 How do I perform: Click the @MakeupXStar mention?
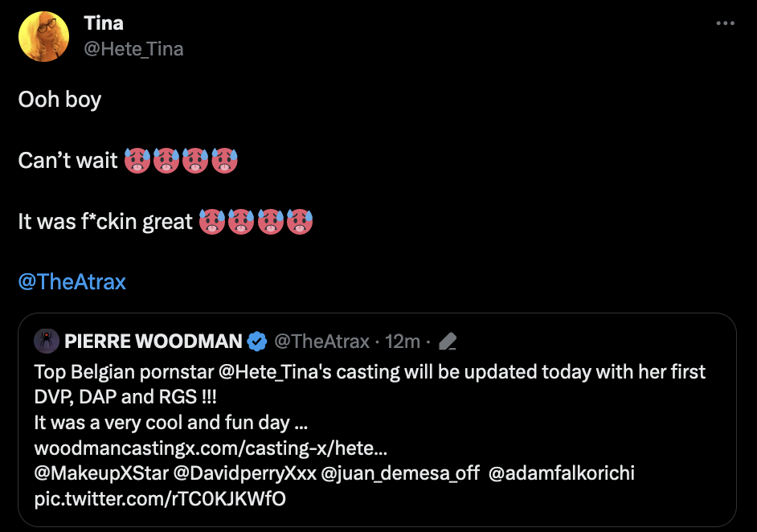pyautogui.click(x=101, y=473)
